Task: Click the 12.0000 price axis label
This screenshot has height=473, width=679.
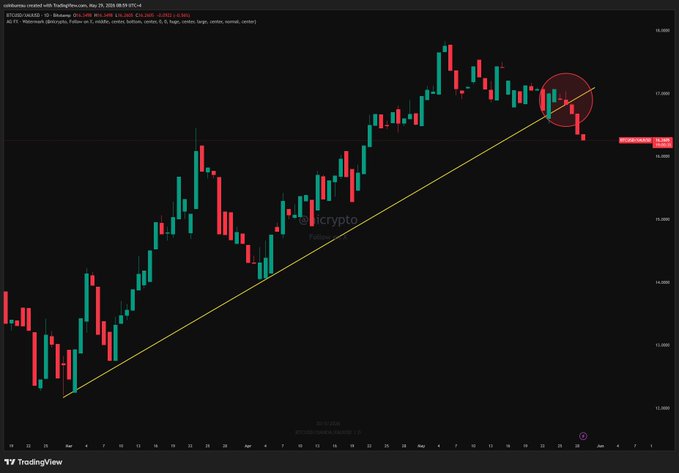Action: click(x=663, y=408)
